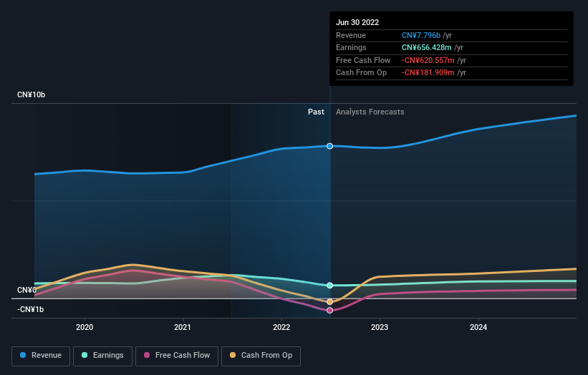Toggle the Revenue legend series
Viewport: 588px width, 375px height.
tap(41, 356)
